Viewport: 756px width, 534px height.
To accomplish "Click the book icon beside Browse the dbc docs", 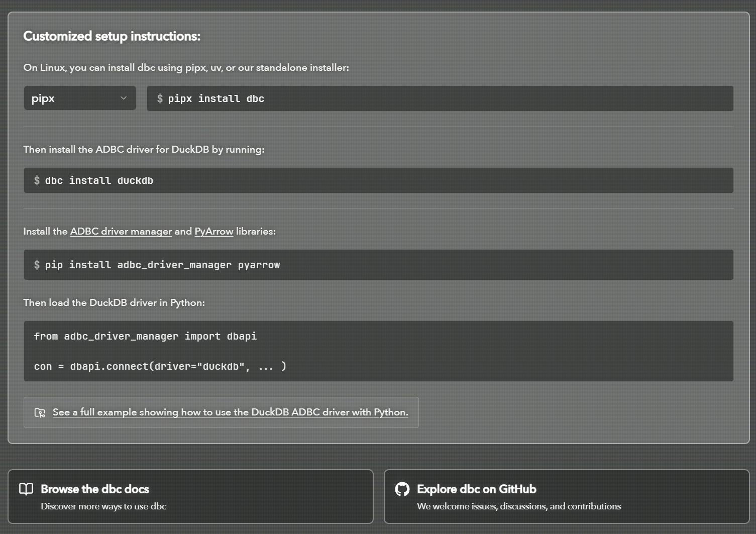I will pos(26,489).
